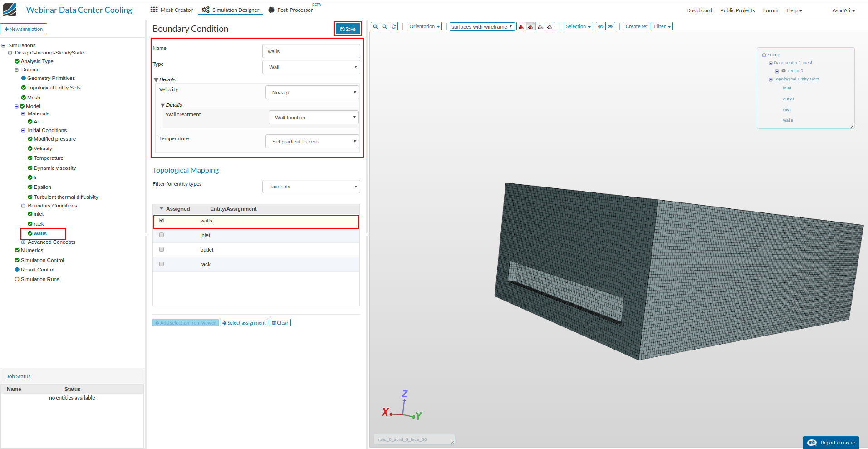The height and width of the screenshot is (449, 868).
Task: Click the SimScale logo icon
Action: [x=10, y=10]
